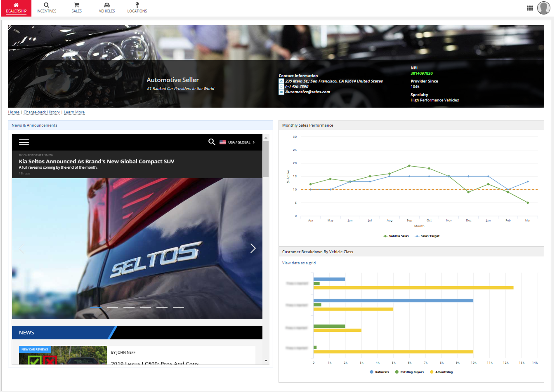554x392 pixels.
Task: Open the Sales tab
Action: [77, 8]
